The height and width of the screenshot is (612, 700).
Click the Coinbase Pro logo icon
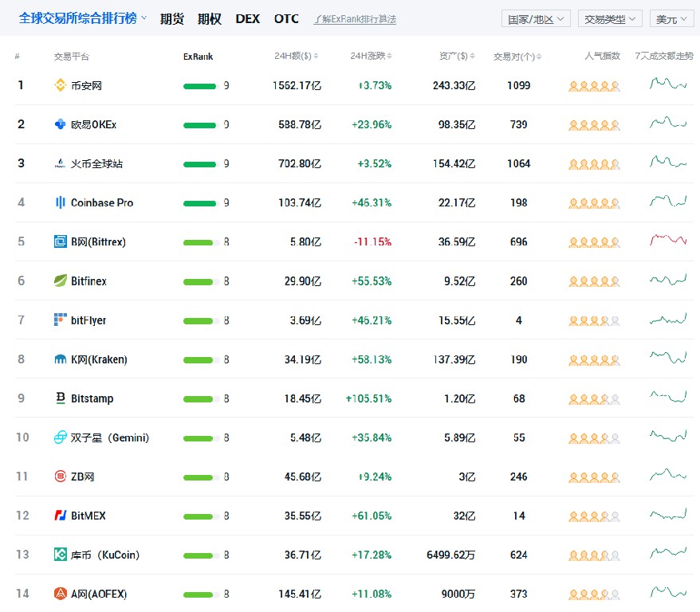coord(61,202)
